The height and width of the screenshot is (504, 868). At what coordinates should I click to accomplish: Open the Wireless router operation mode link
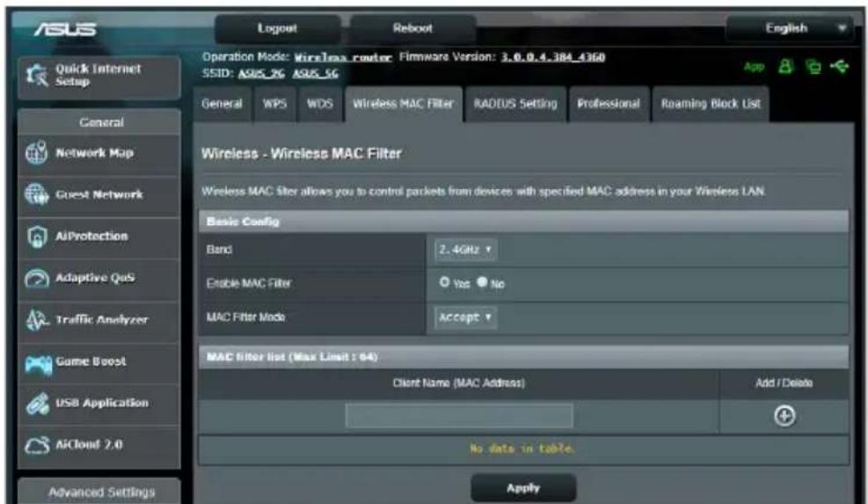click(343, 57)
